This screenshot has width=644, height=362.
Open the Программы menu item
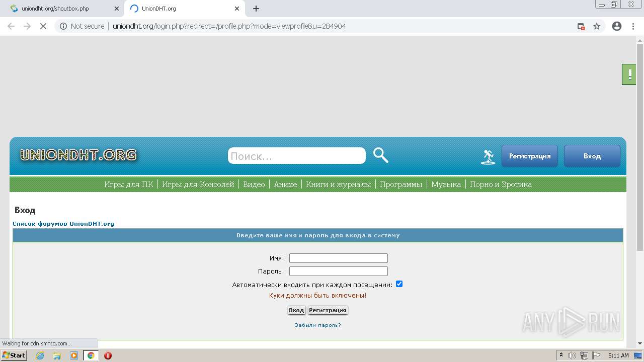[401, 184]
